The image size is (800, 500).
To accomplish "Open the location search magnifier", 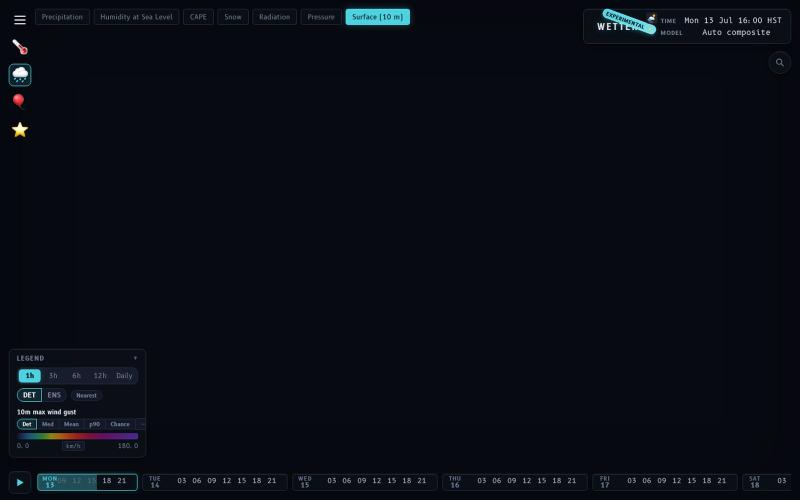I will point(780,63).
